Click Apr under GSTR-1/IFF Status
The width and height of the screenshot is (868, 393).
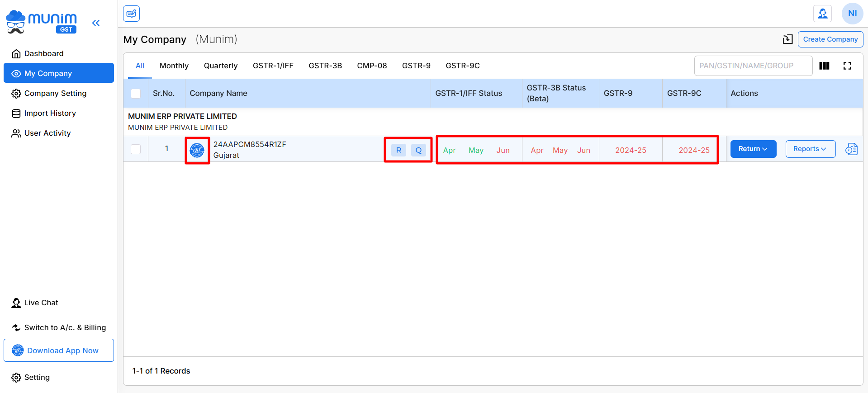click(449, 151)
